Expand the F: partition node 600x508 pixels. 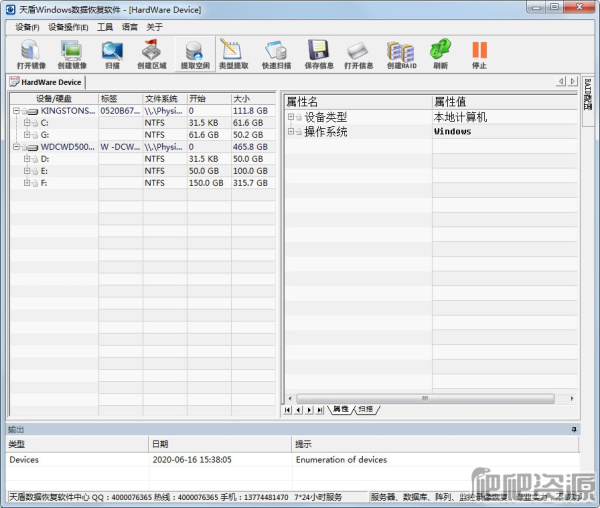pos(27,183)
